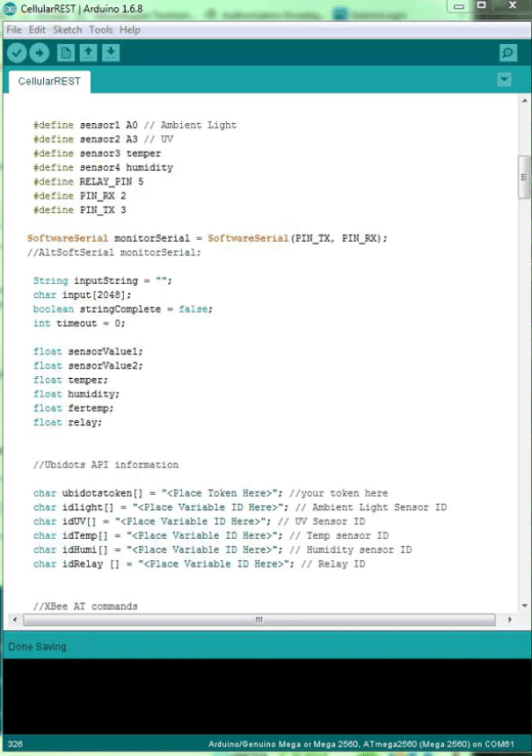This screenshot has width=532, height=756.
Task: Click the line 'float relay;'
Action: pyautogui.click(x=68, y=422)
